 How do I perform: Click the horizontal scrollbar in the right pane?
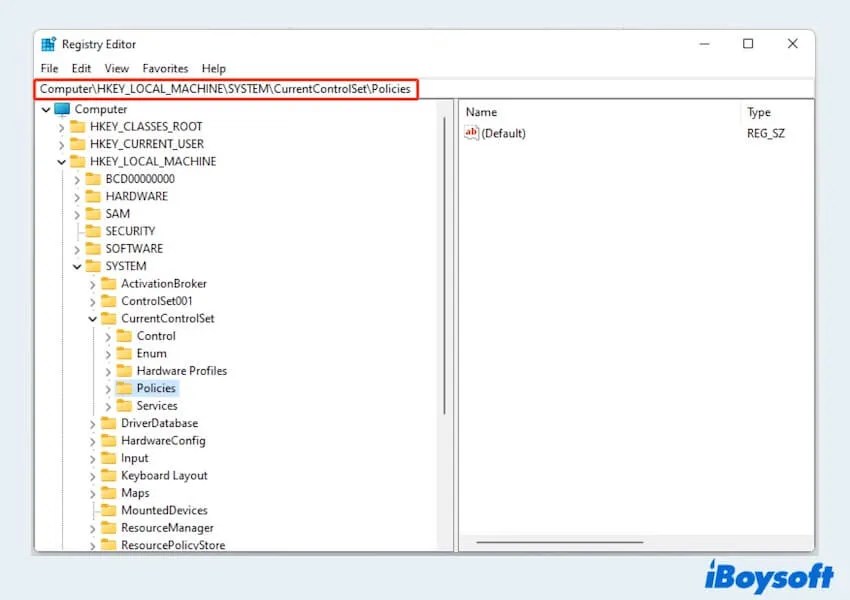[560, 541]
